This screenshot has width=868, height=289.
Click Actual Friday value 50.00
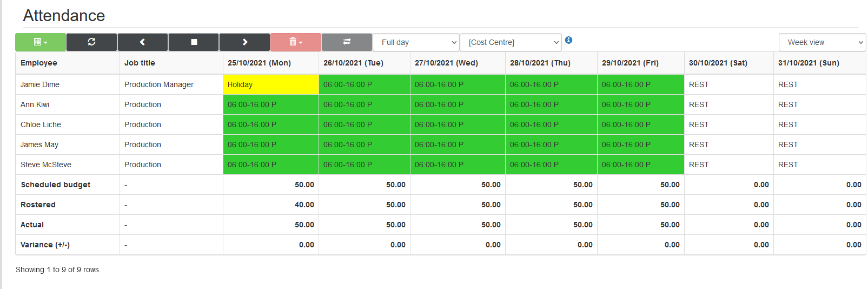click(670, 225)
